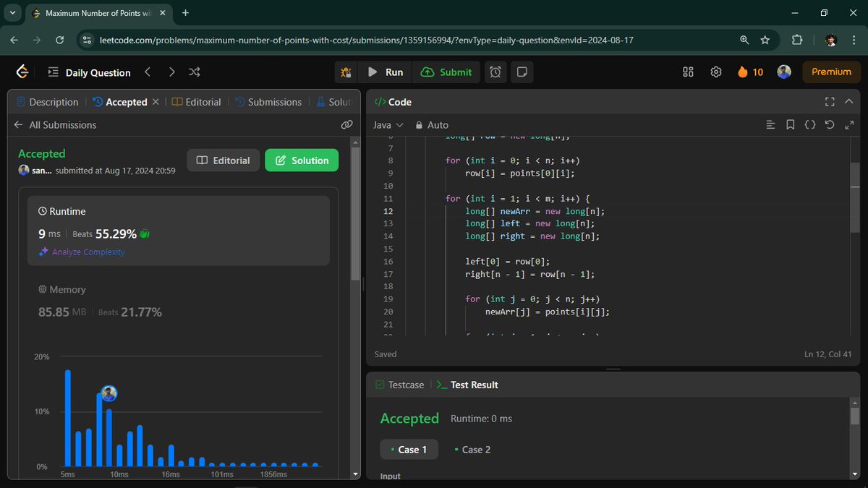Click the line 12 number in editor
Viewport: 868px width, 488px height.
tap(387, 211)
